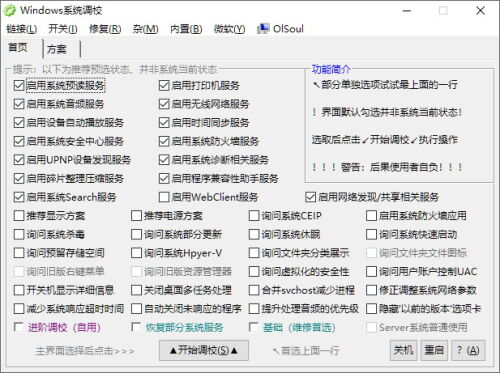Check 询问虚拟化的安全性
Screen dimensions: 500x373
coord(254,271)
